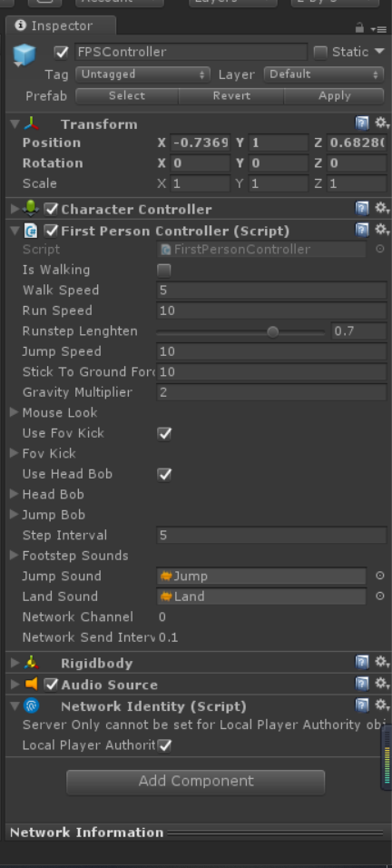
Task: Enable the Is Walking checkbox
Action: pyautogui.click(x=164, y=271)
